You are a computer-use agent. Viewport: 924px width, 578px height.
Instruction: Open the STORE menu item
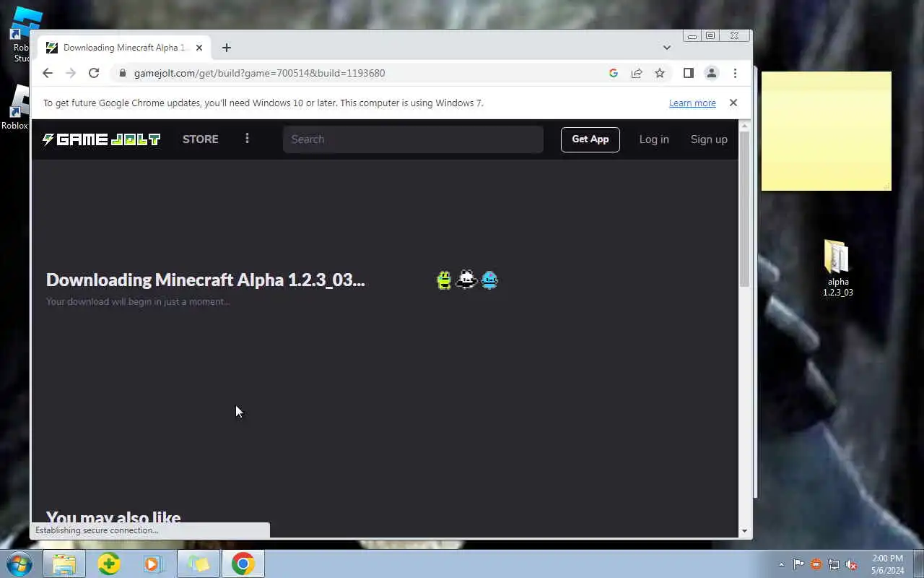click(201, 139)
